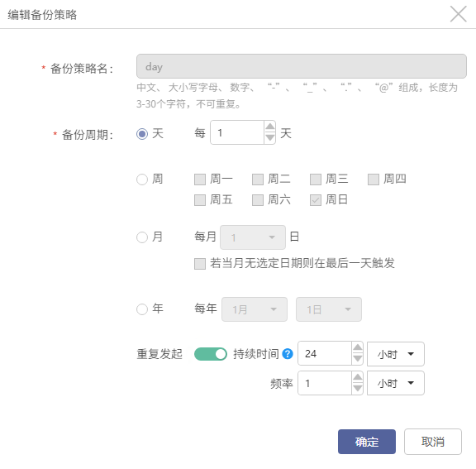Viewport: 476px width, 469px height.
Task: Select the 周 (week) backup cycle radio
Action: coord(142,179)
